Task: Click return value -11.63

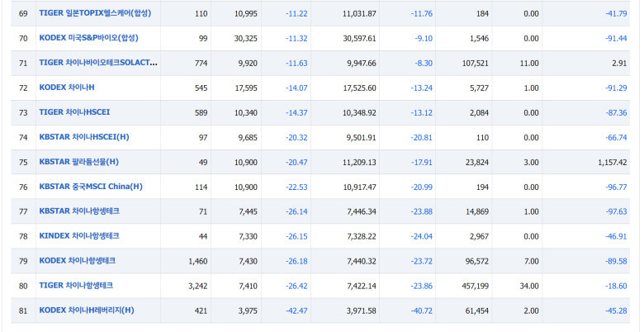Action: tap(296, 64)
